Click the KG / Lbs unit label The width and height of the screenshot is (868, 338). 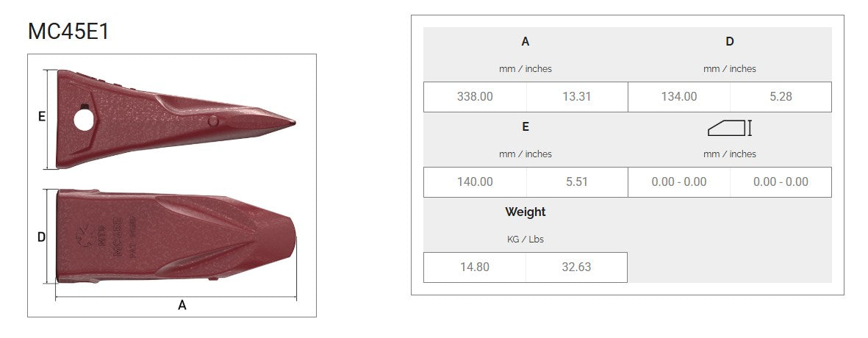(x=526, y=240)
